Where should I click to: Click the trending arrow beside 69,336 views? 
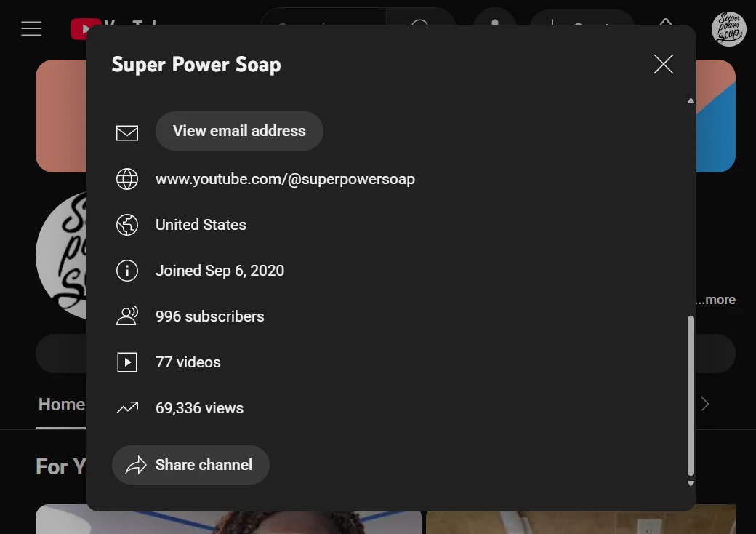[x=127, y=408]
